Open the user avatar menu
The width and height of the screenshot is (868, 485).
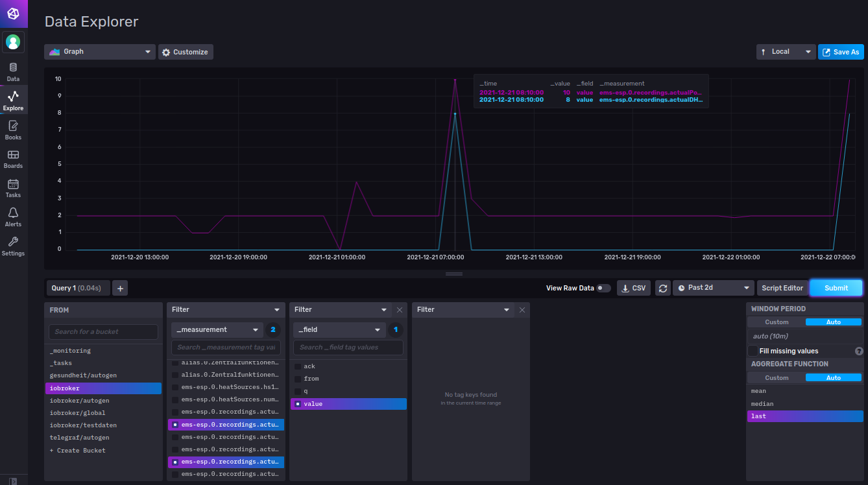coord(13,42)
